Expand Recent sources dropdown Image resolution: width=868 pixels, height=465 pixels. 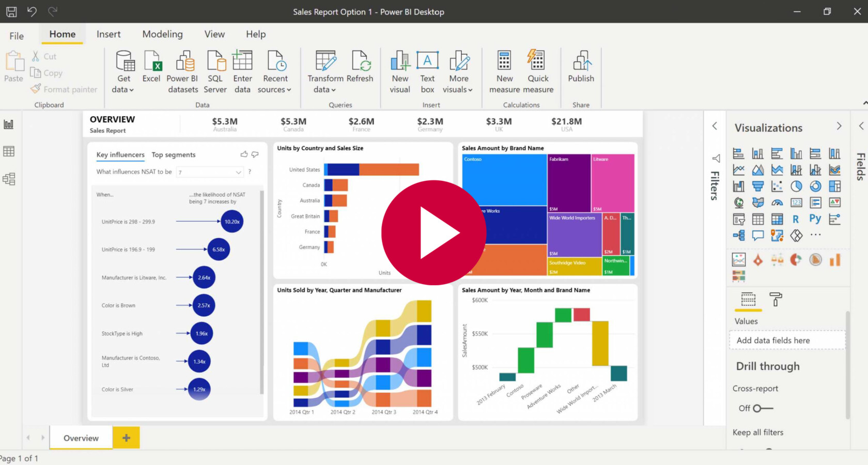click(x=275, y=72)
